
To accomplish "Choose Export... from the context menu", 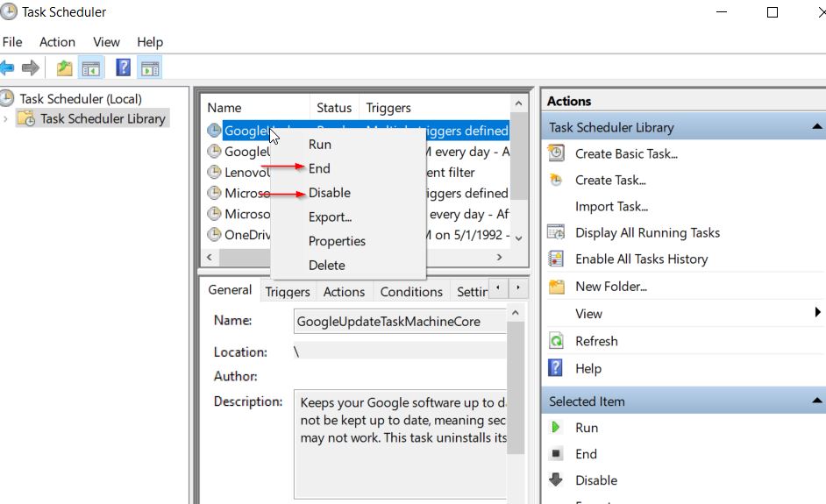I will pyautogui.click(x=348, y=217).
